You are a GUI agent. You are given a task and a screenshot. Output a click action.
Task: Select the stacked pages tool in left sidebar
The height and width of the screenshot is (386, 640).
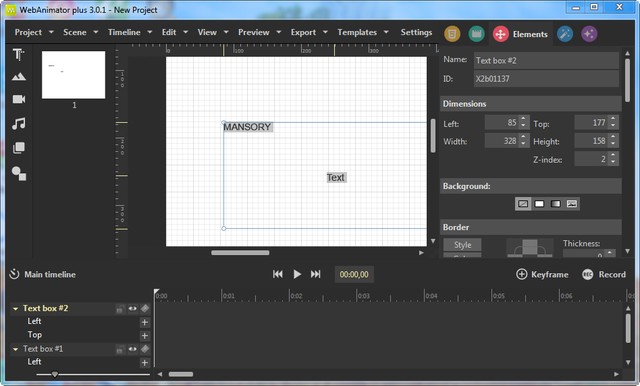click(x=19, y=148)
